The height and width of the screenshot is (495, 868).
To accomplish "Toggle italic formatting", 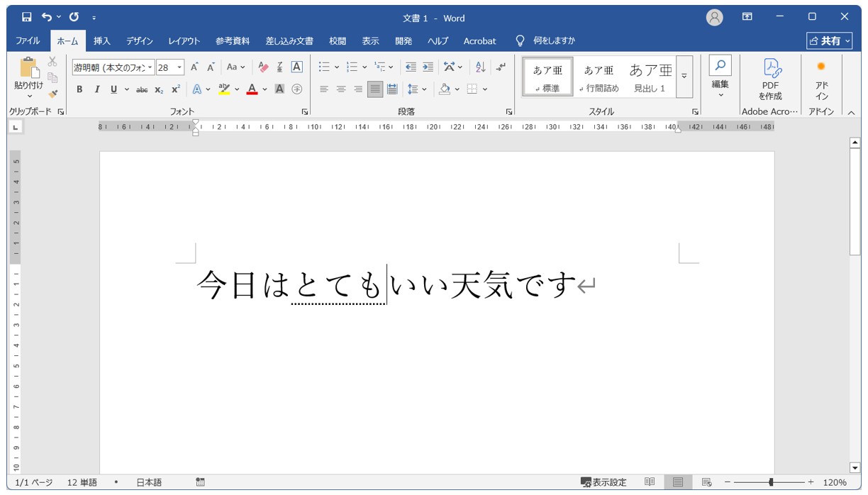I will (96, 89).
